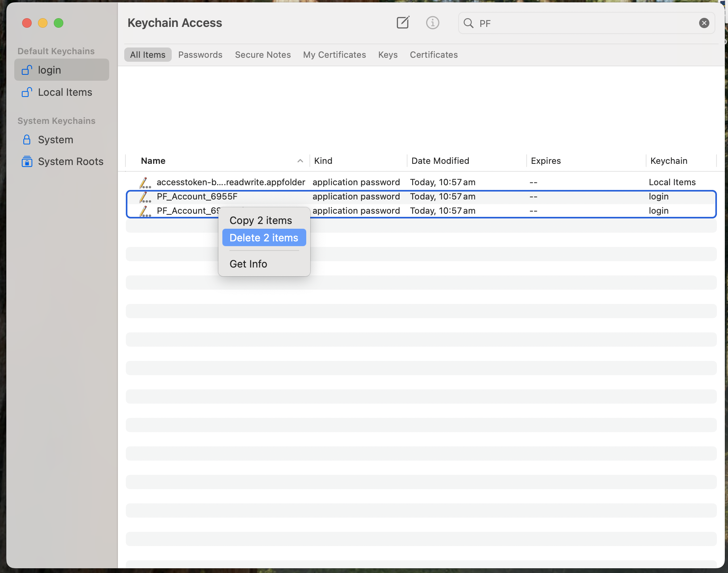Click the date cell of PF_Account_6955F row
This screenshot has height=573, width=728.
coord(443,197)
